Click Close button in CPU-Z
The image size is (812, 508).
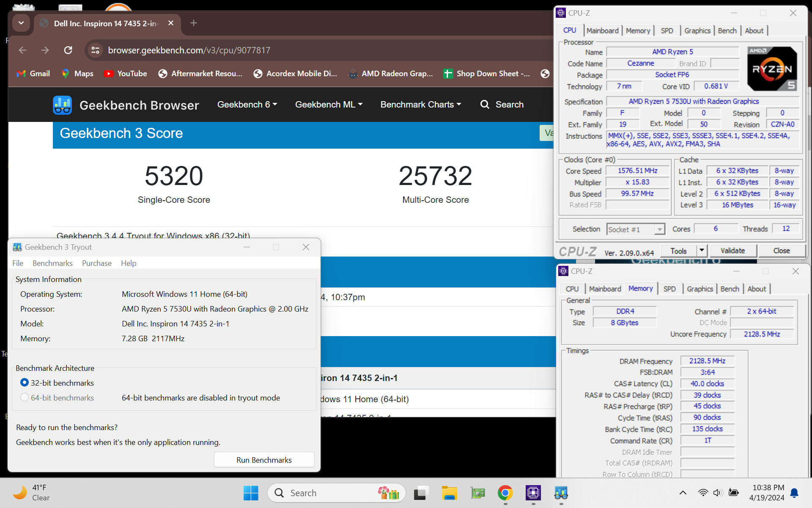pos(781,251)
